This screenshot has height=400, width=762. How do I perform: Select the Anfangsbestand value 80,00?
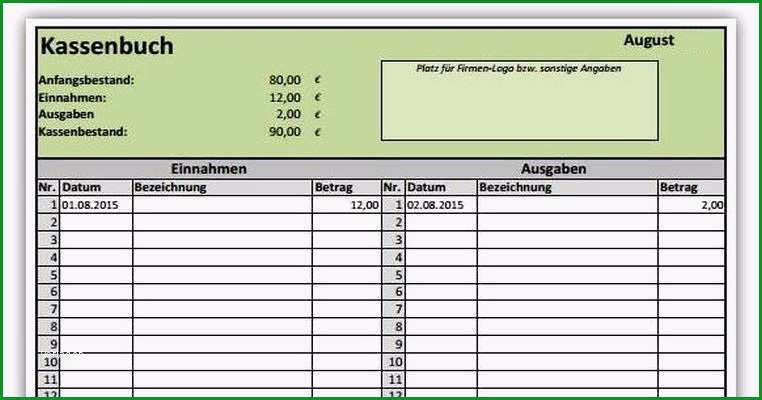tap(285, 80)
